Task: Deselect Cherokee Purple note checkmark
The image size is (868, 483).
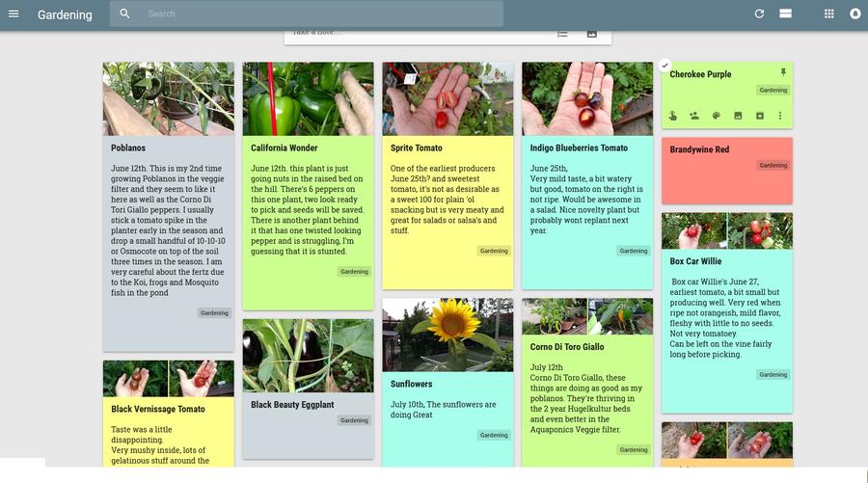Action: (x=665, y=66)
